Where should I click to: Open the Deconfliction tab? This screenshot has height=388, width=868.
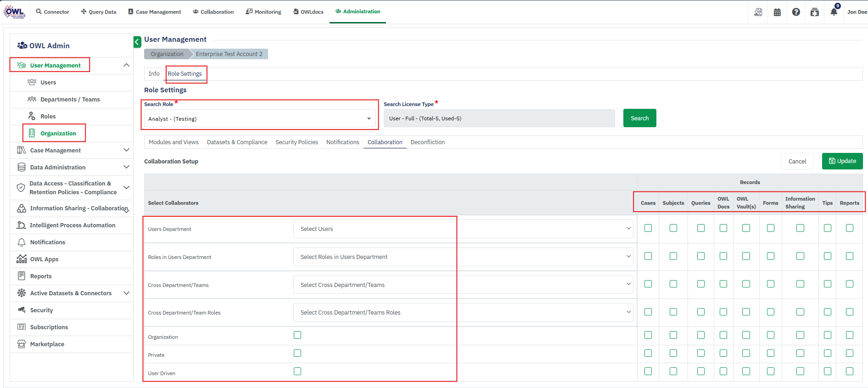pos(427,142)
